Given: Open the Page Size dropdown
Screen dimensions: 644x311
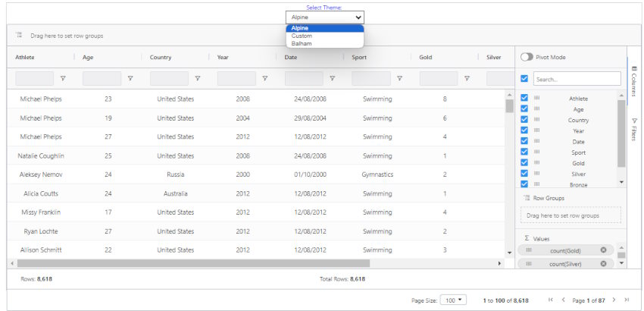Looking at the screenshot, I should coord(453,300).
